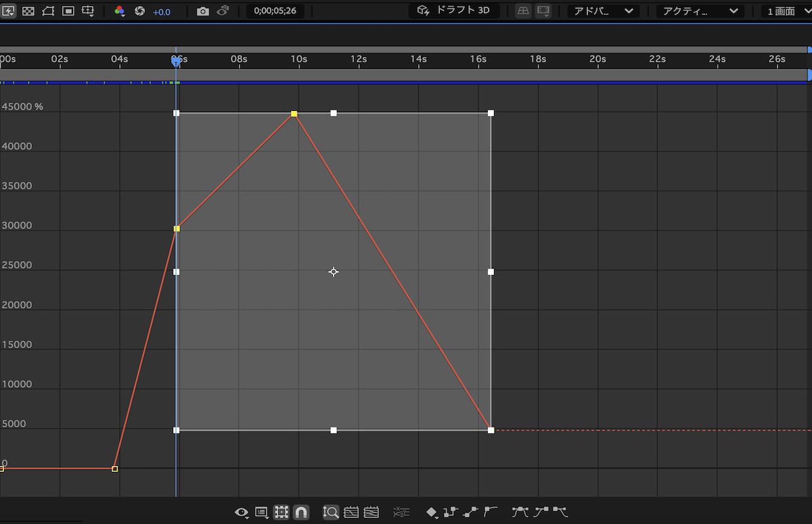Select yellow peak keyframe near 10s
This screenshot has width=812, height=524.
click(294, 114)
